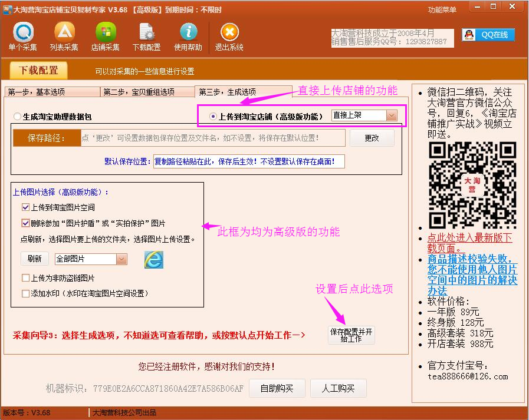Click the 更改 button
This screenshot has height=420, width=529.
coord(372,138)
